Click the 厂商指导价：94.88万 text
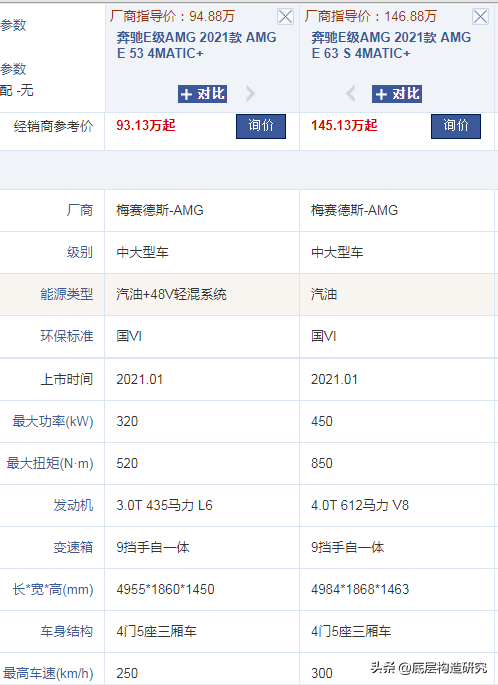Image resolution: width=498 pixels, height=685 pixels. click(x=172, y=16)
